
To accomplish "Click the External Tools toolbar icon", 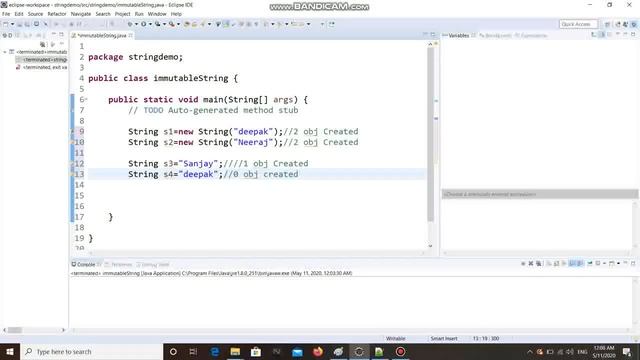I will (172, 24).
